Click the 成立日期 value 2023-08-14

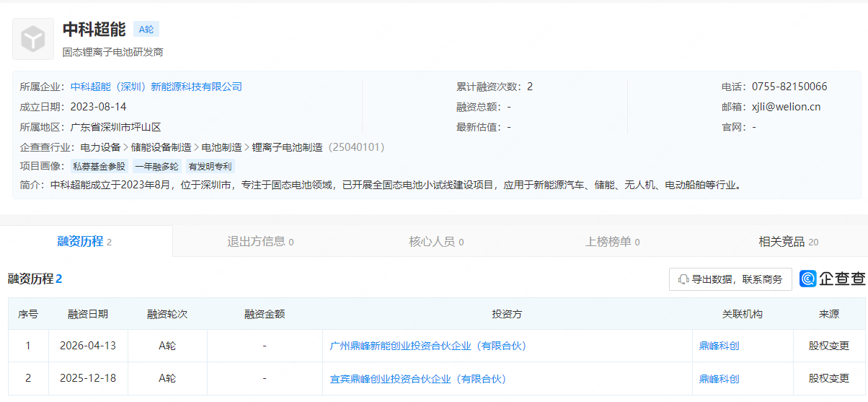click(98, 107)
